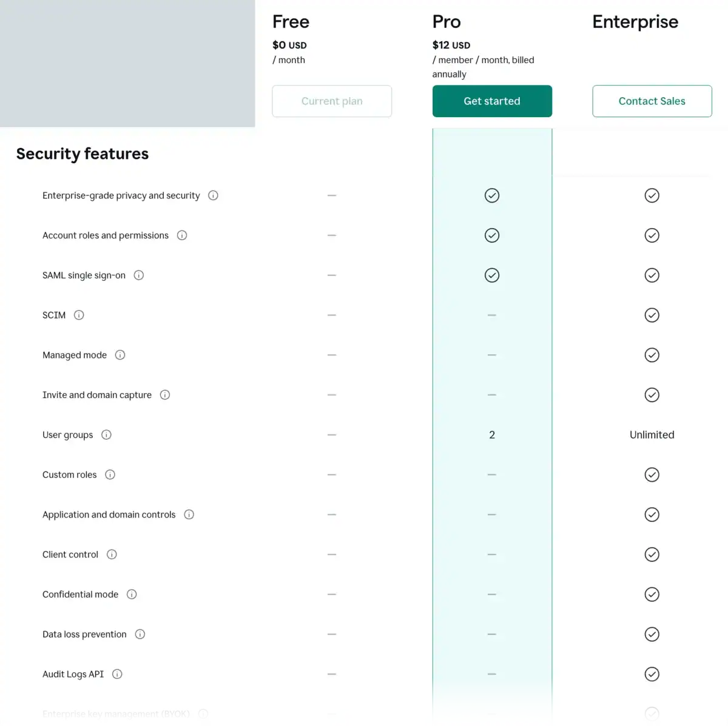Click Contact Sales under Enterprise
The image size is (728, 728).
click(652, 101)
